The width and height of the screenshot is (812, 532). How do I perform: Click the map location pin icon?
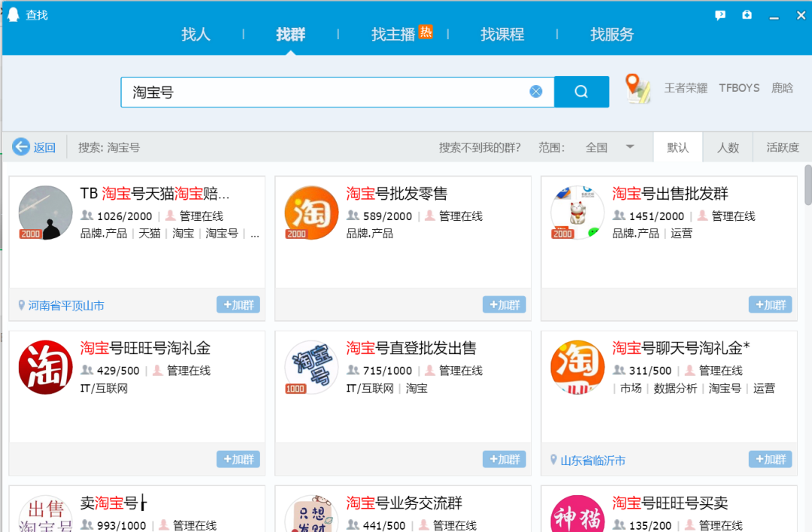click(638, 89)
